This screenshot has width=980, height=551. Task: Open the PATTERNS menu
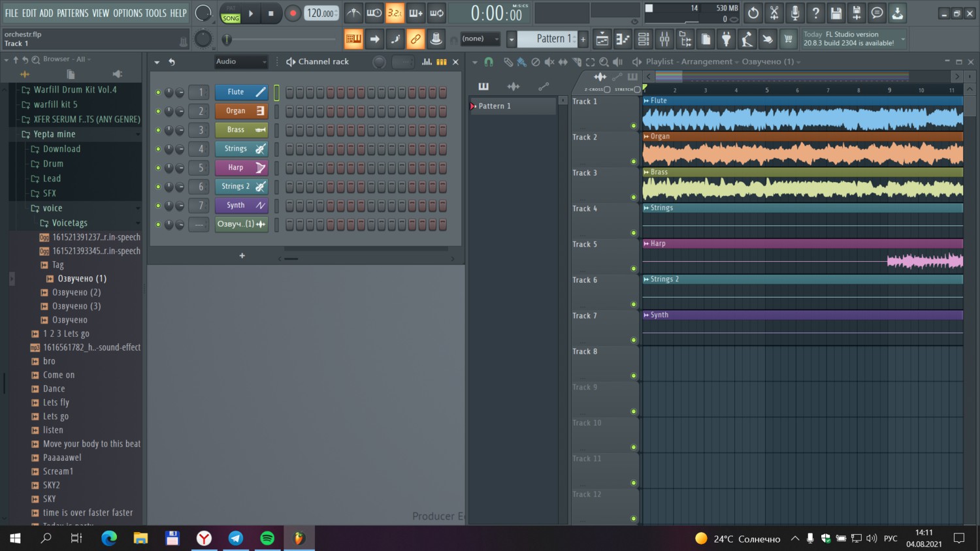pos(73,13)
